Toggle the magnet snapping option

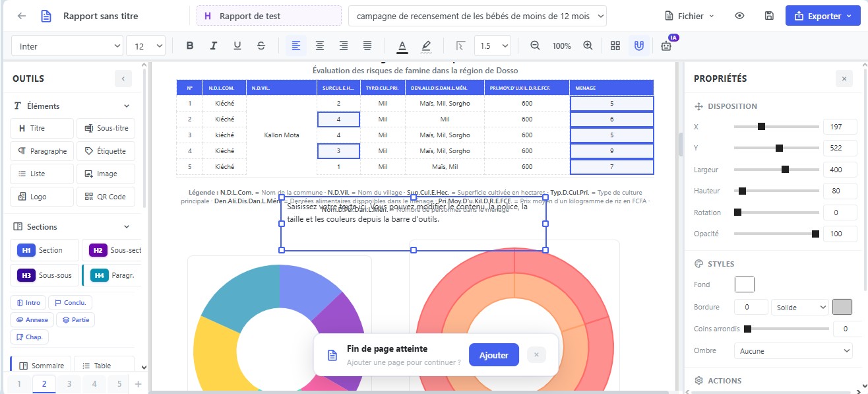click(638, 46)
